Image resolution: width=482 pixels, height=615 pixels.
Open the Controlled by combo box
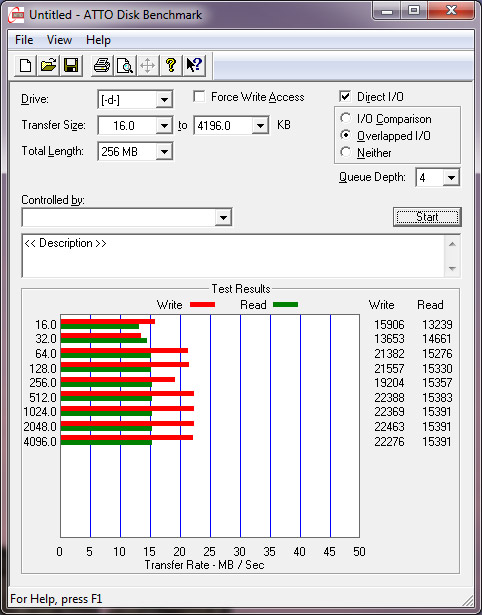coord(127,217)
